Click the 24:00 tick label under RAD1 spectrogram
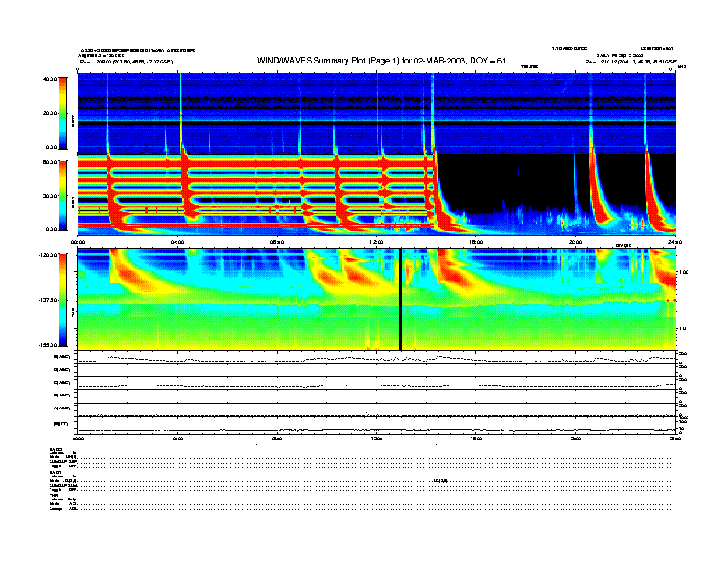This screenshot has width=728, height=563. click(x=675, y=242)
